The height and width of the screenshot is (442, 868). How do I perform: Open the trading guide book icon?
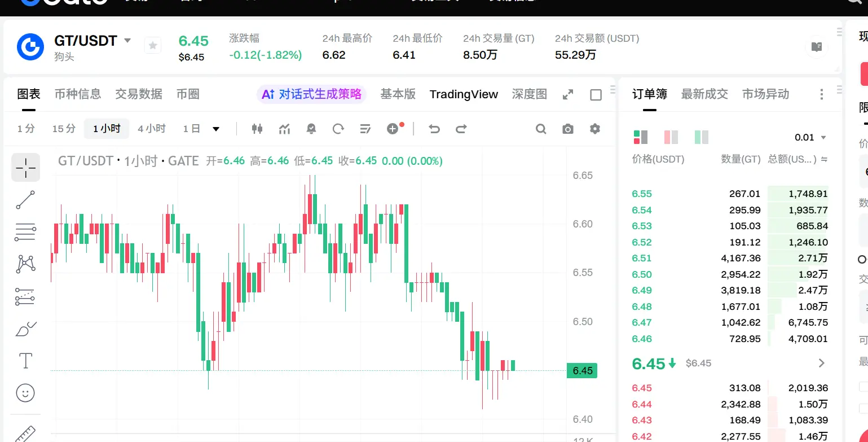[817, 47]
